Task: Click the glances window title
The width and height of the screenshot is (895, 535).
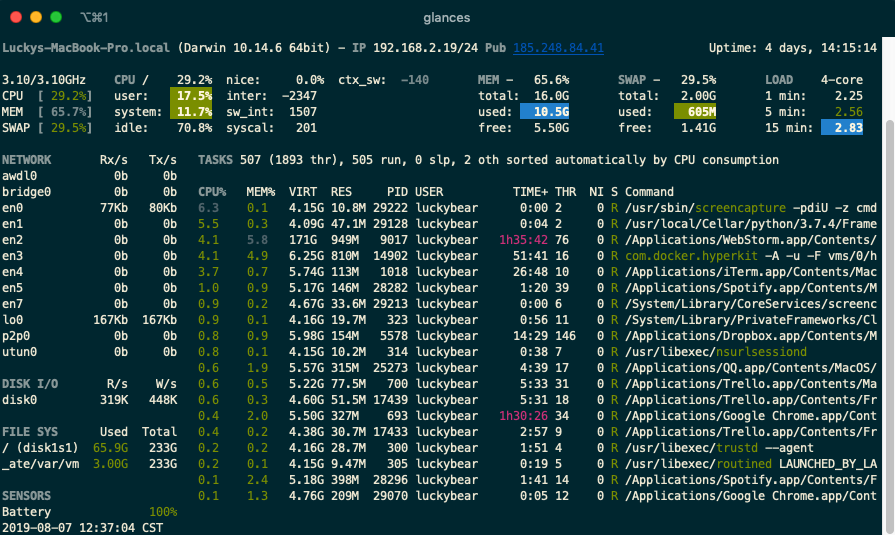Action: tap(447, 17)
